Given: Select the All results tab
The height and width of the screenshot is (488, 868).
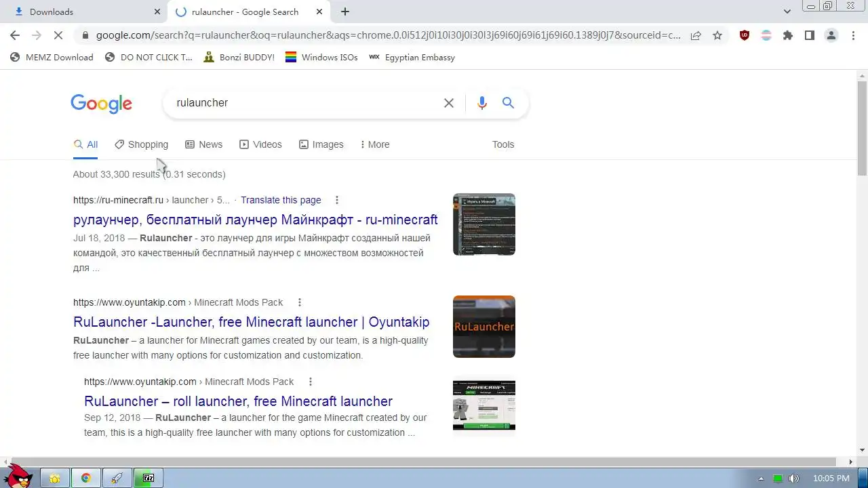Looking at the screenshot, I should coord(85,144).
